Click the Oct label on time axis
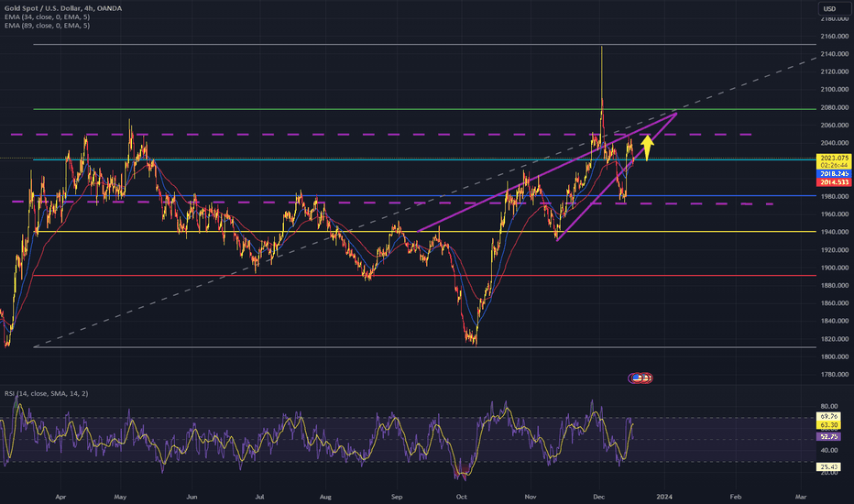854x504 pixels. [461, 497]
